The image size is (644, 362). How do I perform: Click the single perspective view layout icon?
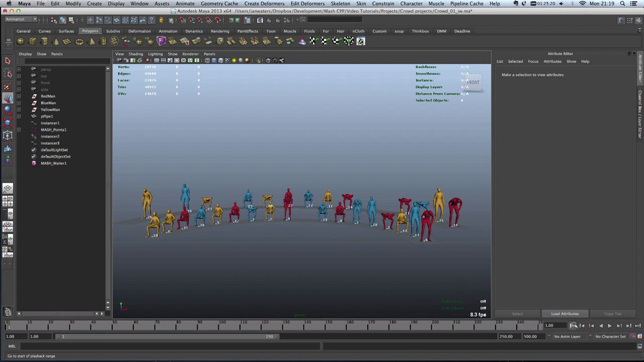click(x=8, y=188)
